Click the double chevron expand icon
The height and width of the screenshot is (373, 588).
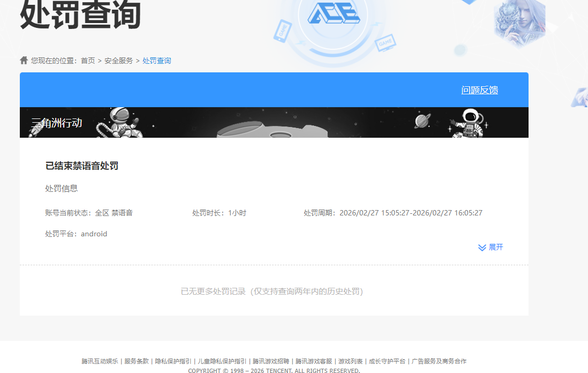483,248
